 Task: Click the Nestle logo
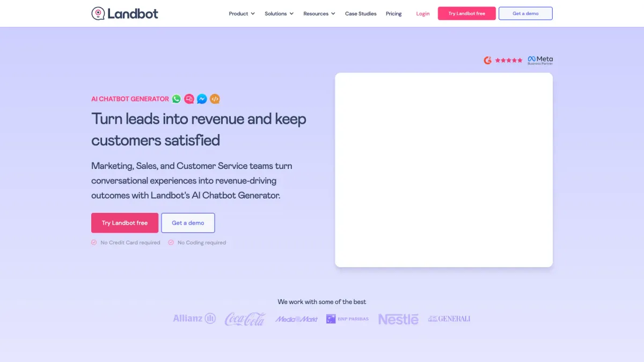398,319
